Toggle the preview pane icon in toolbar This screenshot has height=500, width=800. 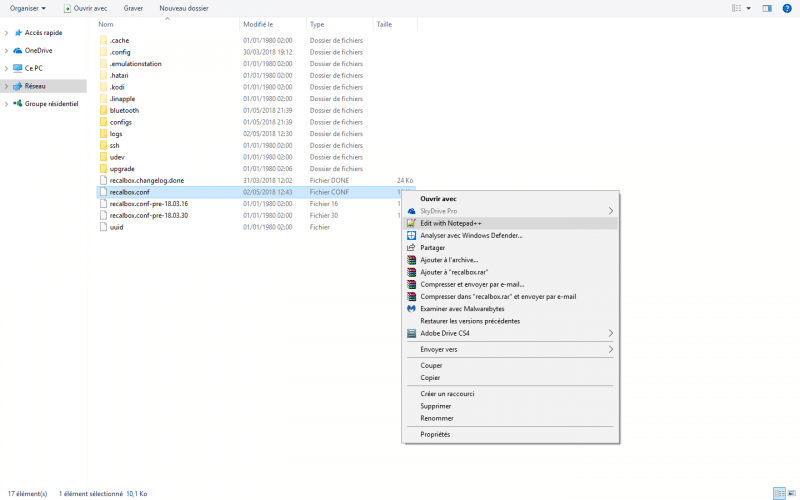(x=767, y=8)
